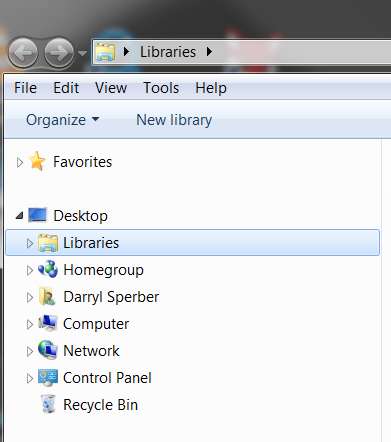The height and width of the screenshot is (442, 391).
Task: Open the Organize dropdown menu
Action: tap(63, 120)
